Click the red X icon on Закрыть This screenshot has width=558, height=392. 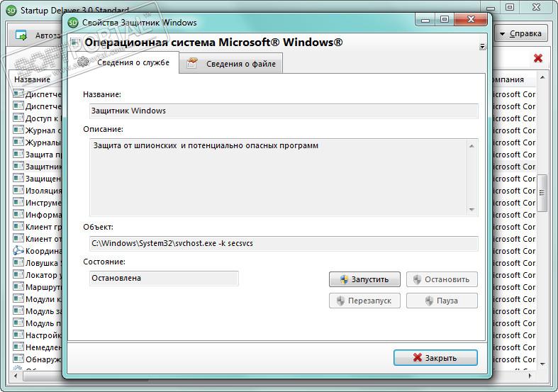pyautogui.click(x=418, y=357)
